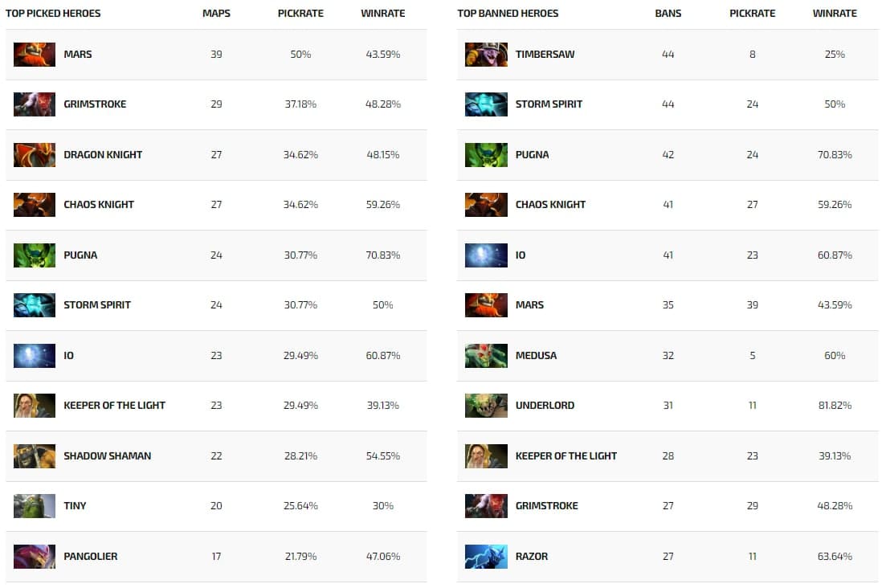Click the 17 maps value for Pangolier
Screen dimensions: 886x588
point(216,556)
